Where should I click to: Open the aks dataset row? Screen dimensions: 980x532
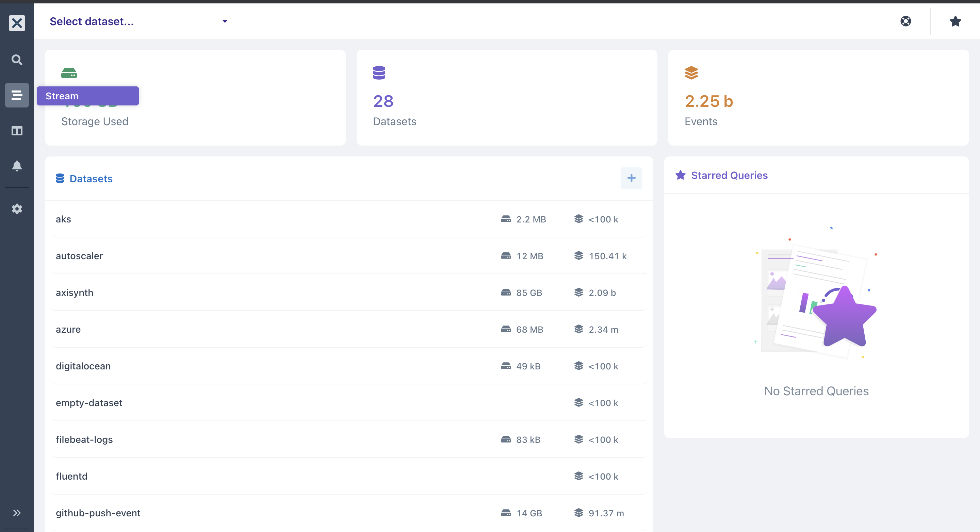coord(349,219)
